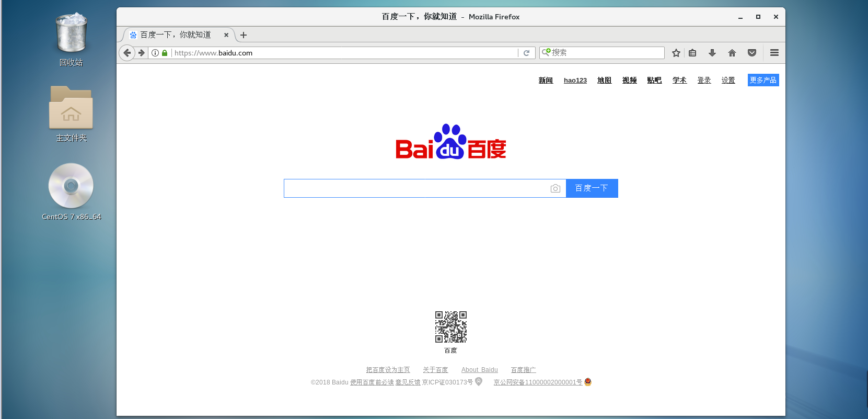Click the Firefox back arrow button

(x=126, y=53)
